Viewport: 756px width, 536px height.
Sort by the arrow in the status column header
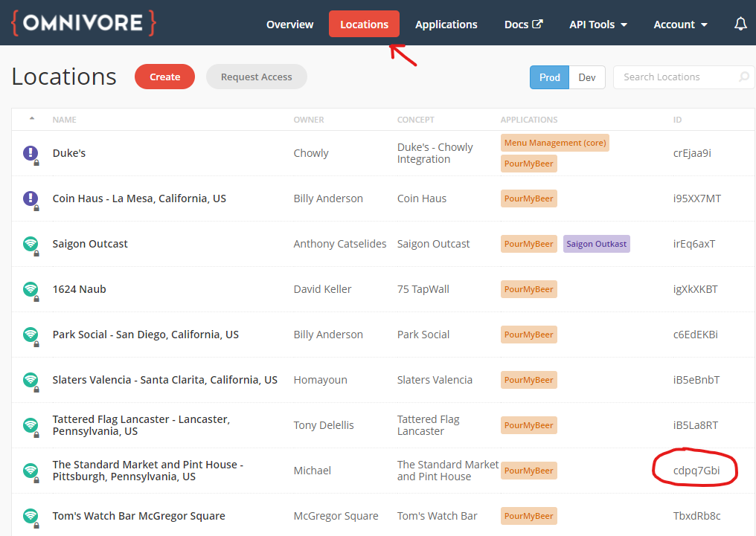pyautogui.click(x=32, y=118)
